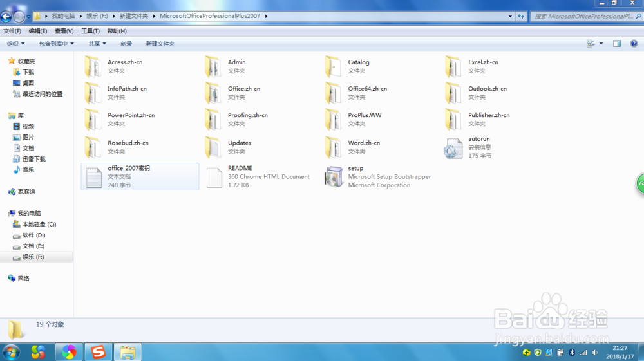Open the Windows Start button

(x=11, y=352)
